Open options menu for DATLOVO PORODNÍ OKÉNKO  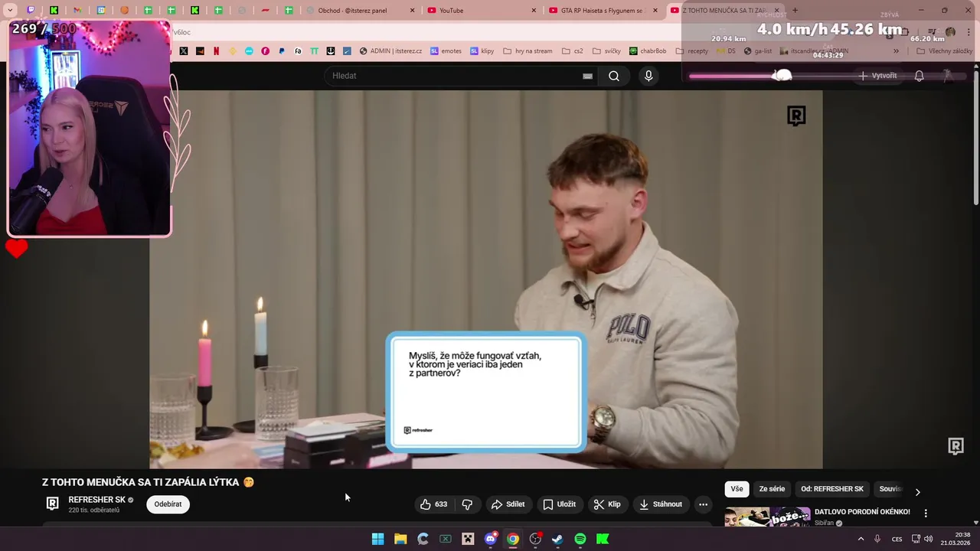[x=925, y=514]
